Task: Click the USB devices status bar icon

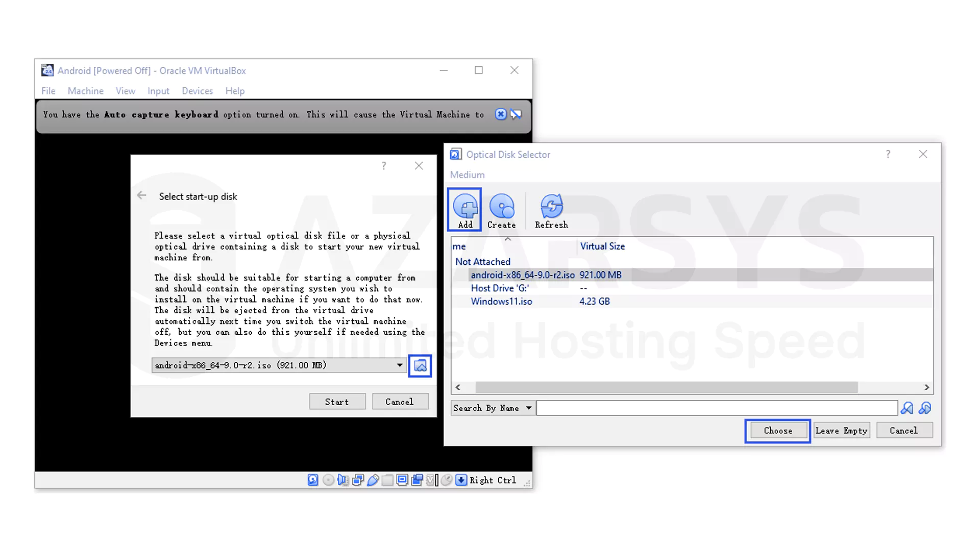Action: (x=373, y=480)
